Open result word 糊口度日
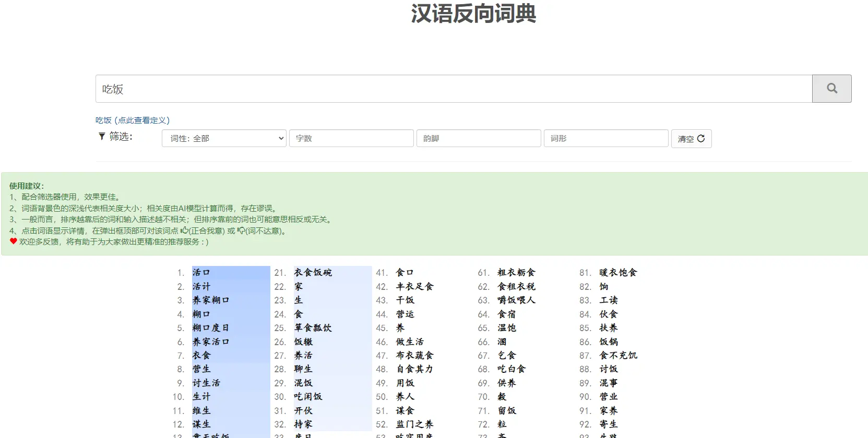868x438 pixels. pos(211,328)
